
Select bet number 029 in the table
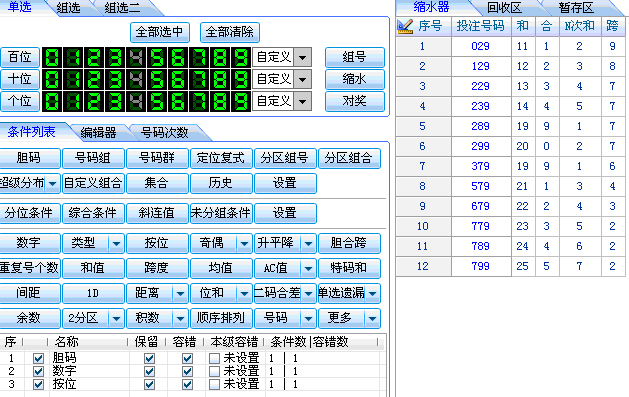pyautogui.click(x=481, y=47)
